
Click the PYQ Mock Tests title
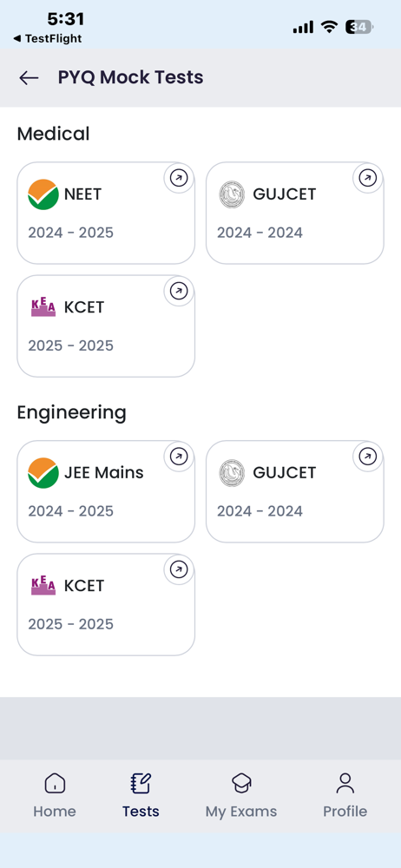pyautogui.click(x=131, y=77)
